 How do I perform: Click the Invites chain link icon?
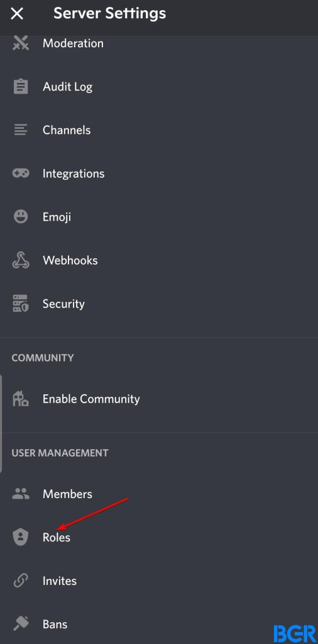pyautogui.click(x=21, y=580)
